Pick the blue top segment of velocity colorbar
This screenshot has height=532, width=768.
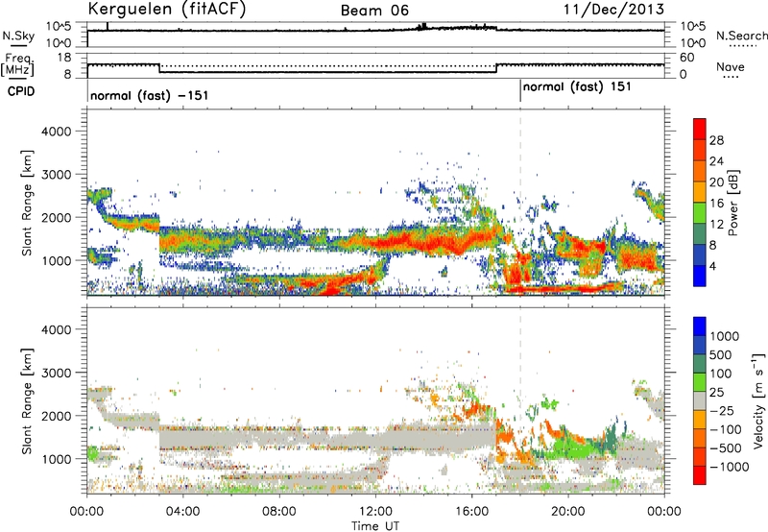(700, 326)
